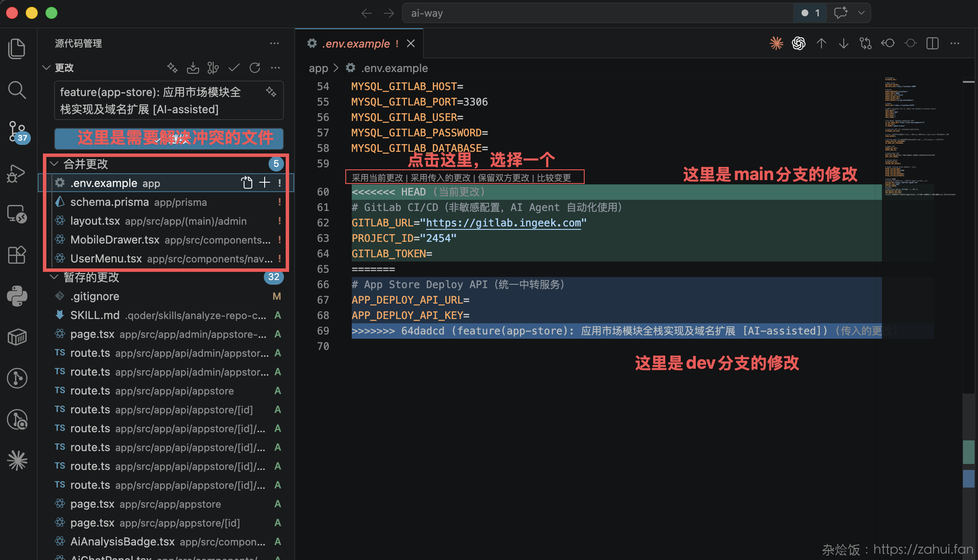Select UserMenu.tsx conflict file
Viewport: 978px width, 560px height.
coord(166,259)
